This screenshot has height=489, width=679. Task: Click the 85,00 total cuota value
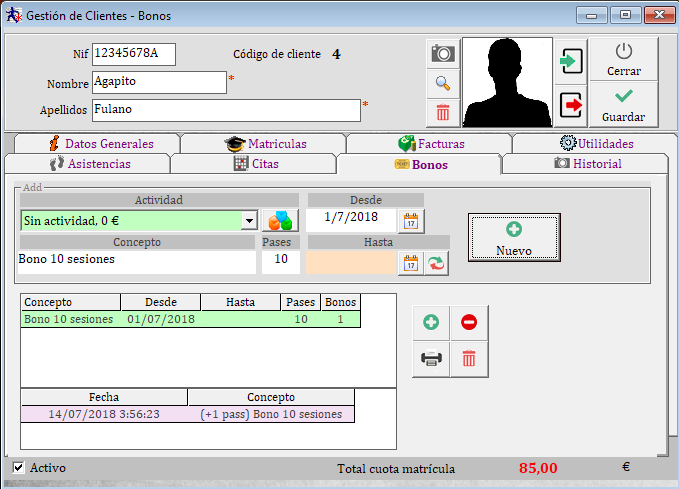pyautogui.click(x=538, y=468)
